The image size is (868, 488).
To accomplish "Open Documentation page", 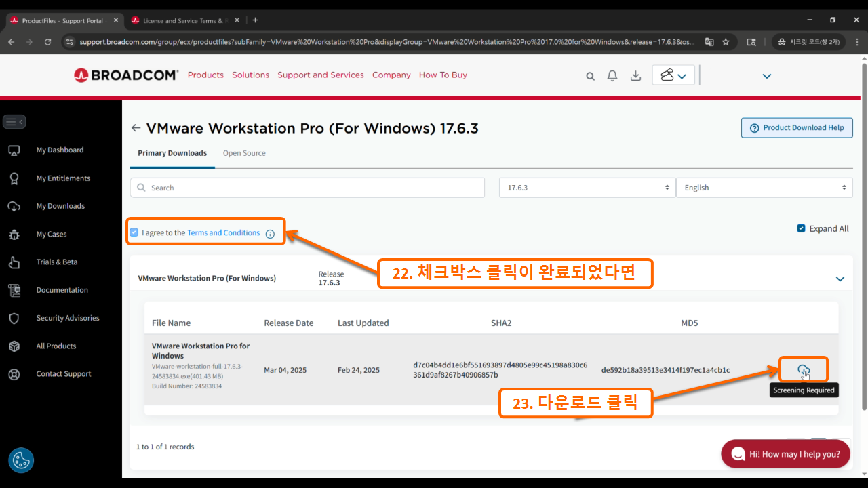I will [x=62, y=290].
